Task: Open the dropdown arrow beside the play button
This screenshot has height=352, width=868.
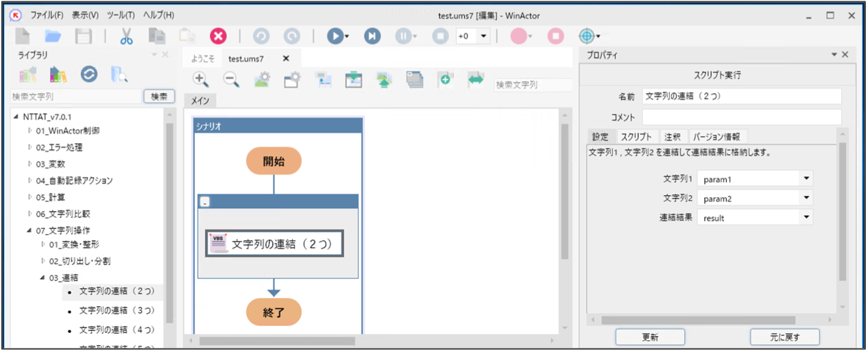Action: tap(347, 36)
